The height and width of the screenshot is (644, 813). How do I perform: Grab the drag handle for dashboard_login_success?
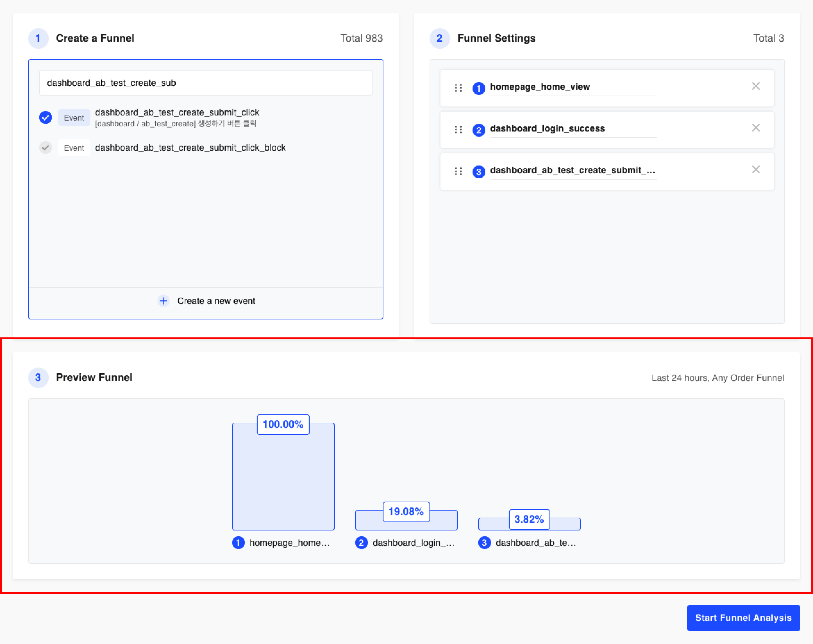[x=458, y=130]
